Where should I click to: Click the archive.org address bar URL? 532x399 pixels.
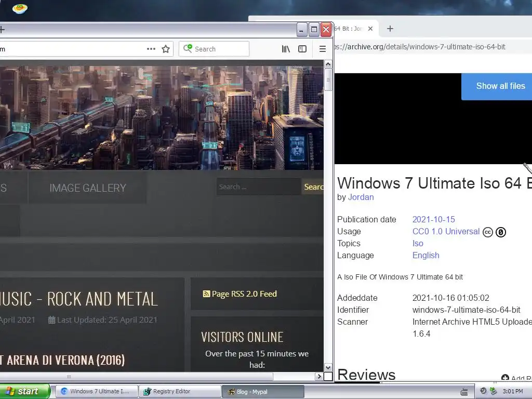click(x=420, y=47)
